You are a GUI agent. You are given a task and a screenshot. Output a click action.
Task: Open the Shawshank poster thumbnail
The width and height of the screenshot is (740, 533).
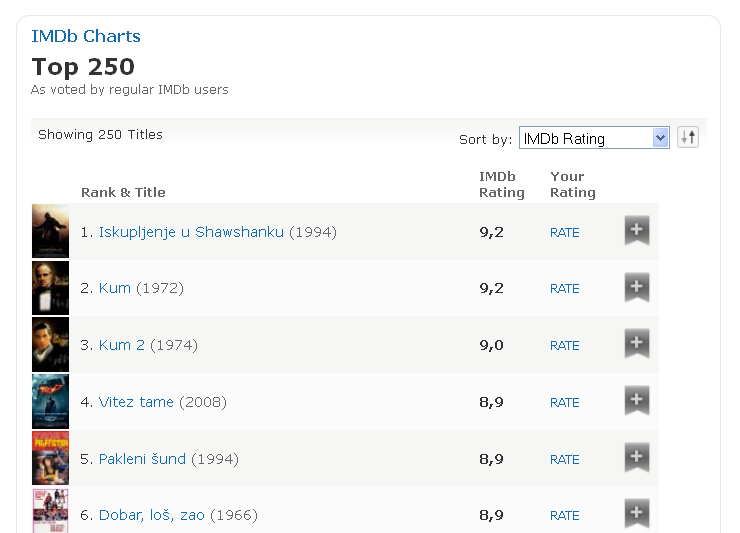click(x=50, y=231)
